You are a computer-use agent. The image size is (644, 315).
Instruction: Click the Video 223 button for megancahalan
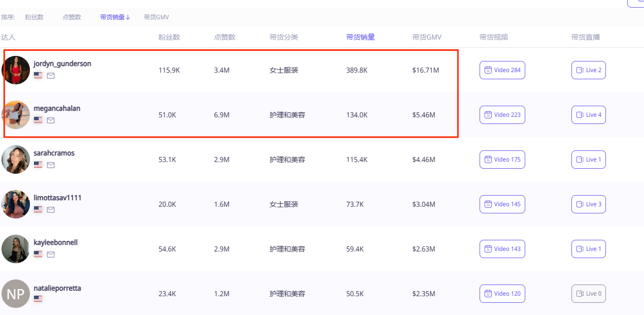click(502, 114)
